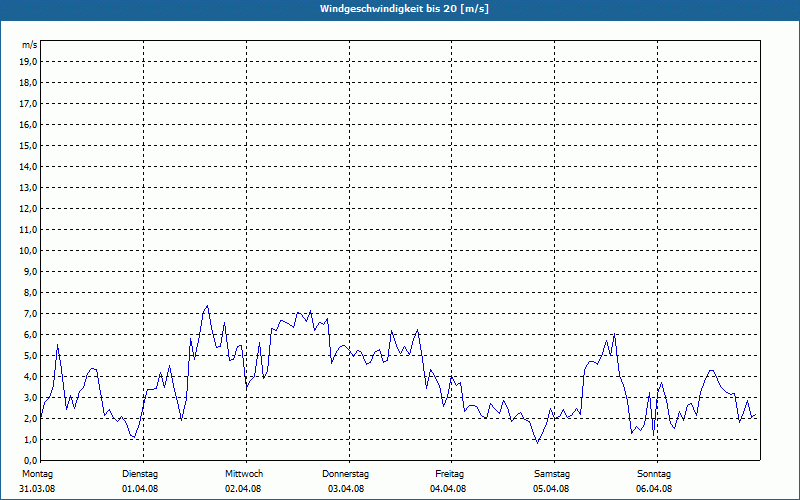This screenshot has width=800, height=500.
Task: Click the date 05.04.08
Action: 551,489
